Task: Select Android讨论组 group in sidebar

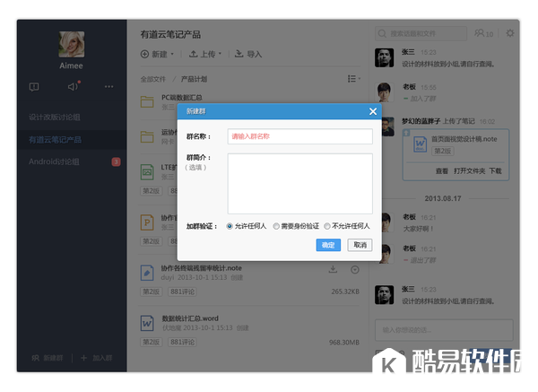Action: click(54, 161)
